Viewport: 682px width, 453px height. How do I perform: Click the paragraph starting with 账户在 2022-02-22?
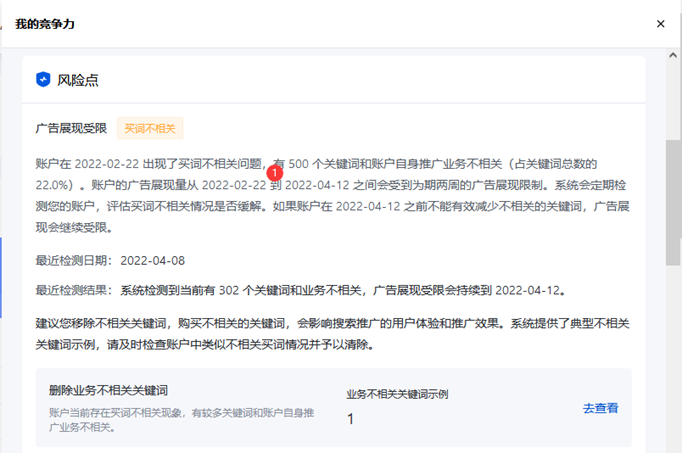pyautogui.click(x=330, y=195)
